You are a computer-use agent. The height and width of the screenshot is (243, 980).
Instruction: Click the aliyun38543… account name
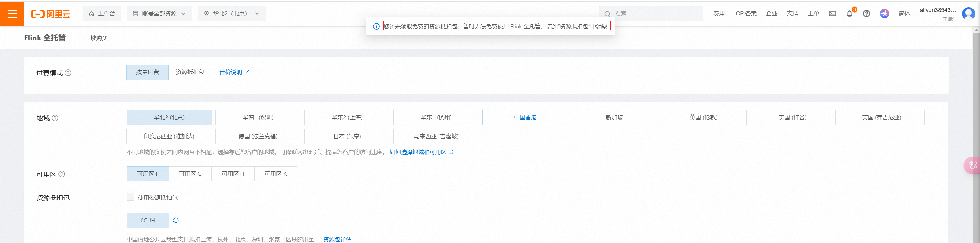click(x=938, y=10)
